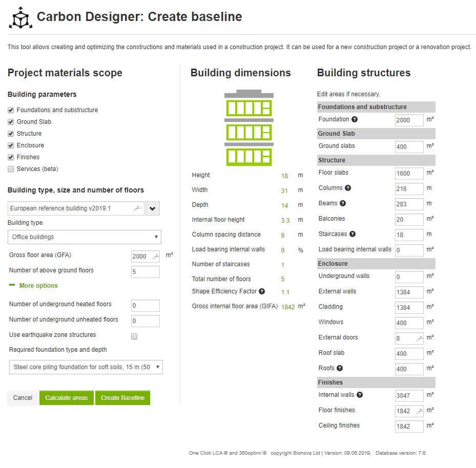The width and height of the screenshot is (476, 468).
Task: Click the building floors illustration
Action: coord(249,128)
